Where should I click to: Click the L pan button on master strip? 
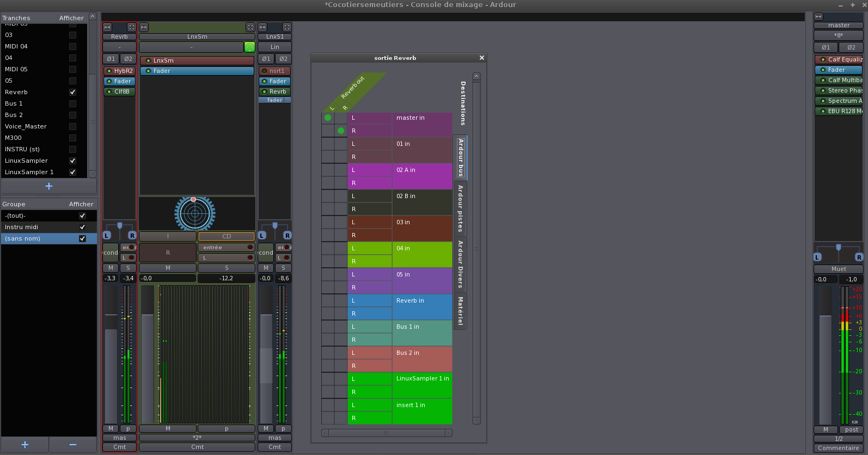(817, 257)
